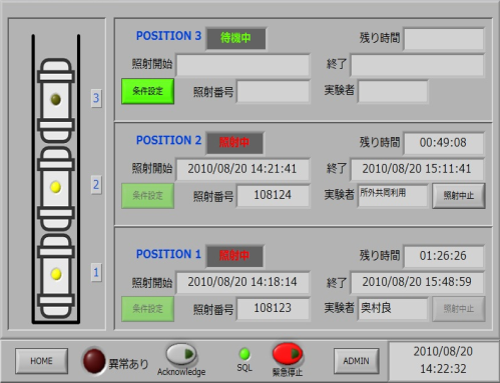Image resolution: width=500 pixels, height=383 pixels.
Task: Open the HOME screen
Action: pos(41,361)
